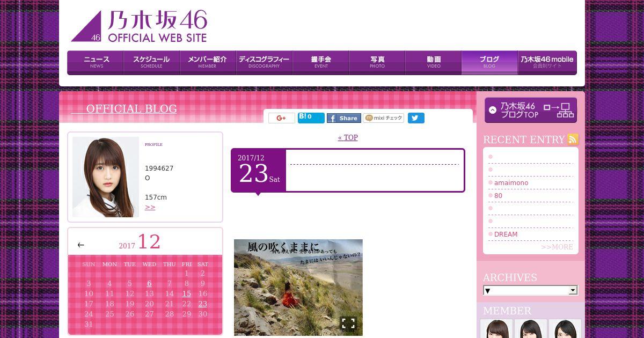Follow the « TOP link
Viewport: 644px width, 338px height.
click(x=348, y=137)
